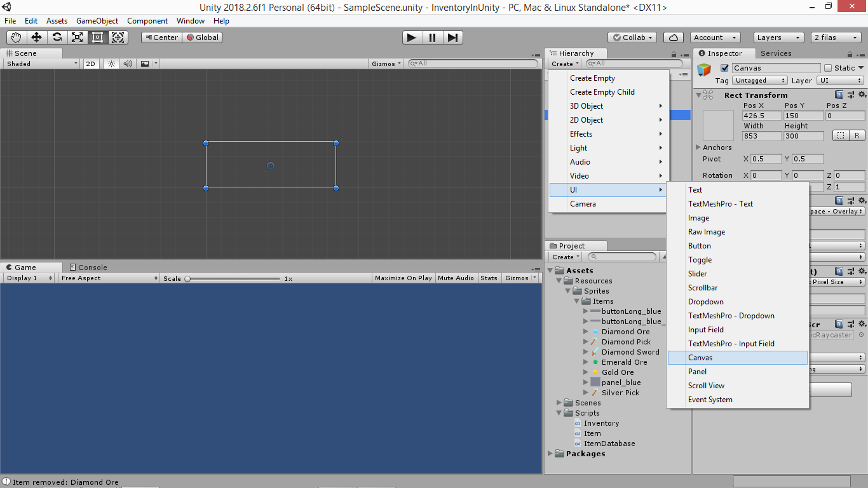Open the Display 1 dropdown
This screenshot has height=488, width=868.
click(30, 278)
